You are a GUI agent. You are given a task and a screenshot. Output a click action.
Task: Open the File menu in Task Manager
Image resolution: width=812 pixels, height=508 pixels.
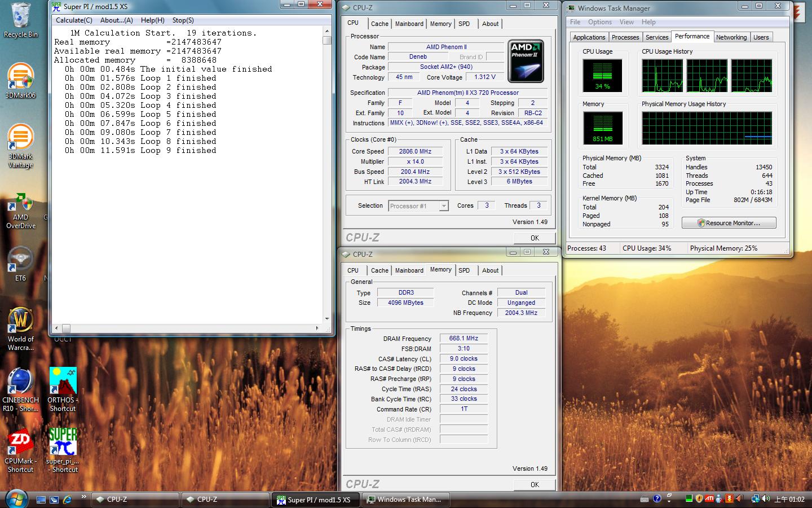(x=575, y=22)
